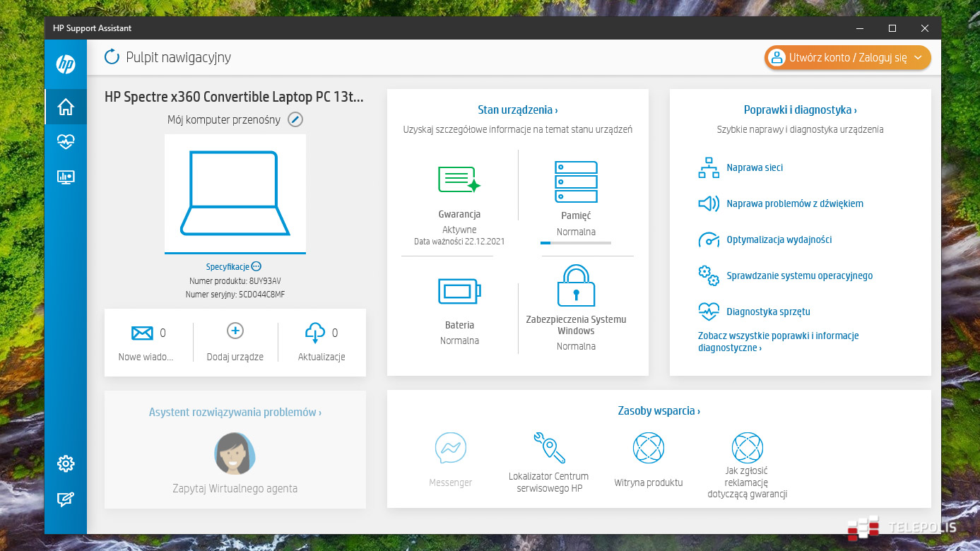
Task: Click the Pamięć storage usage bar
Action: (x=576, y=242)
